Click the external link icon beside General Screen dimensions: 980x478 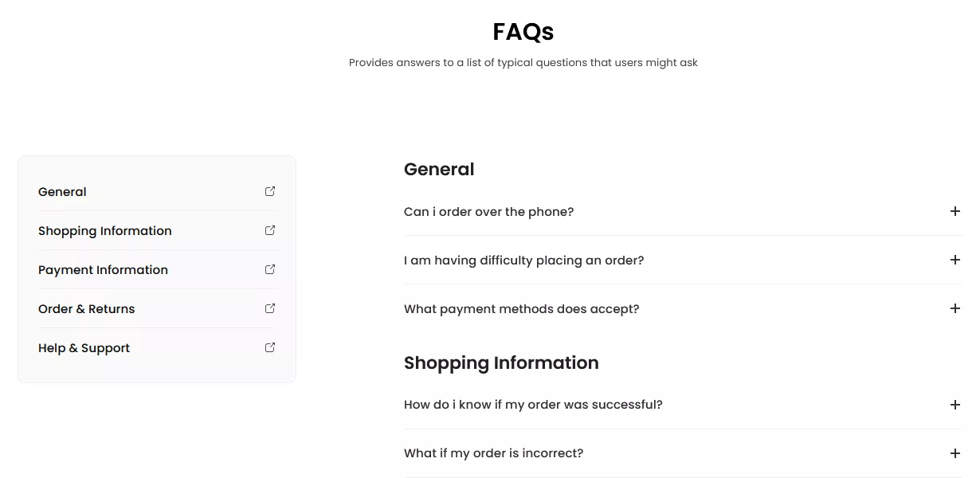coord(269,191)
